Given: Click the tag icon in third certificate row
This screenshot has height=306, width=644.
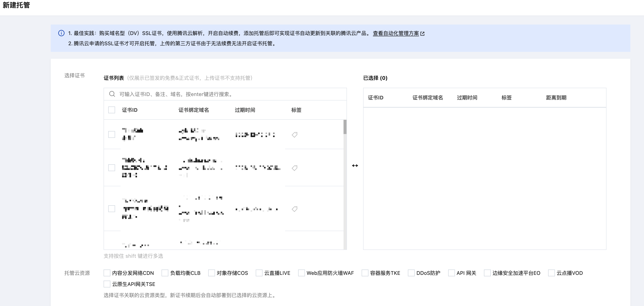Looking at the screenshot, I should 295,209.
